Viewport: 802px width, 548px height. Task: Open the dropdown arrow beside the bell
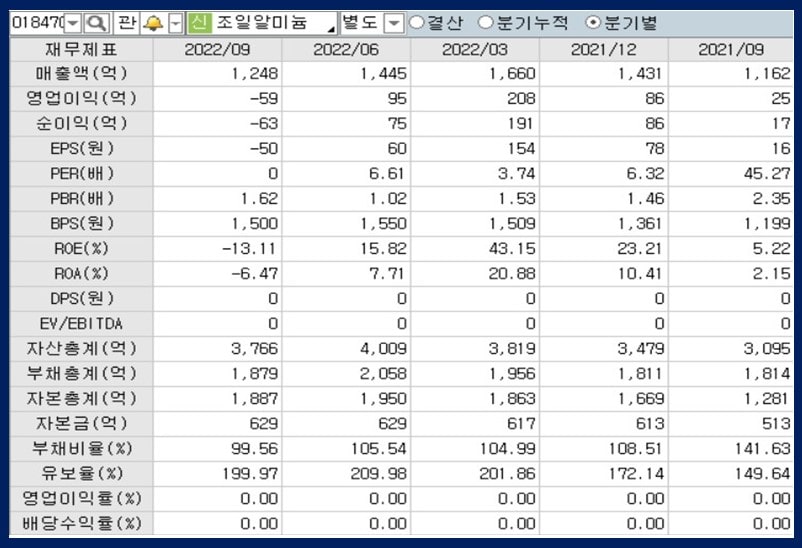pos(176,23)
